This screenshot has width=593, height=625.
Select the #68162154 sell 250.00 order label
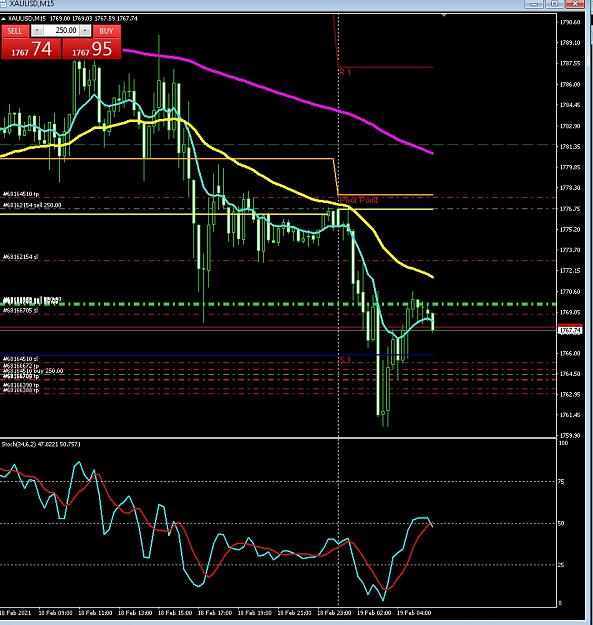32,205
